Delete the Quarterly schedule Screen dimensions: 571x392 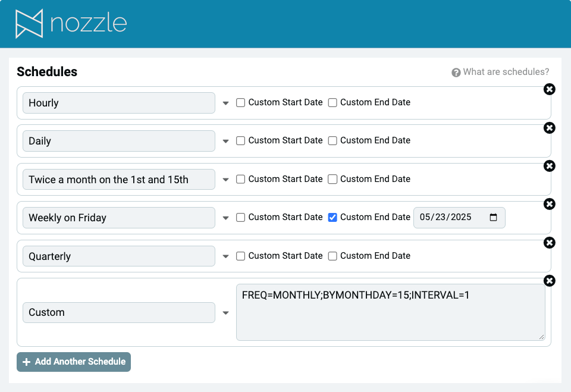pos(549,243)
